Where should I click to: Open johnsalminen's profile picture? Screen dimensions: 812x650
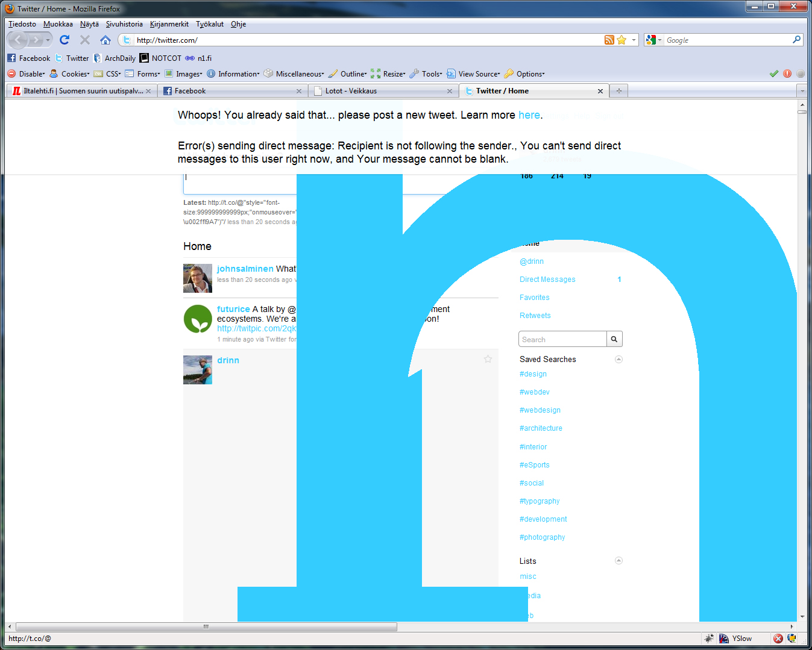coord(198,278)
